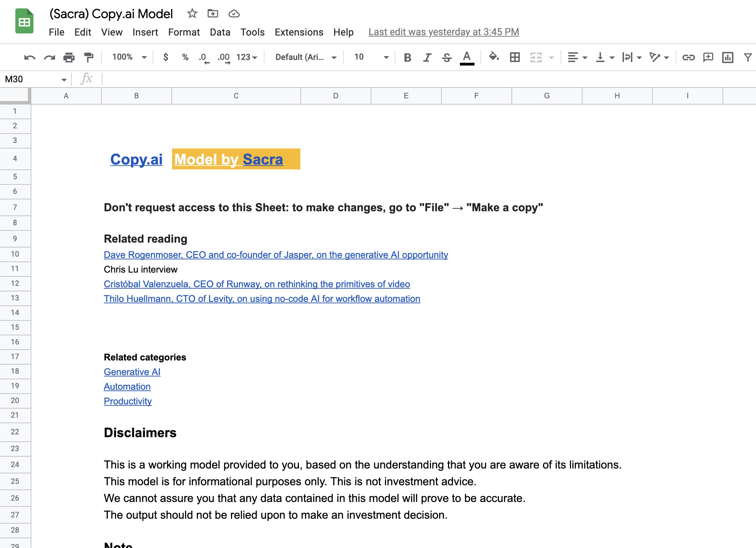This screenshot has width=756, height=548.
Task: Select the Paint format roller icon
Action: (x=89, y=57)
